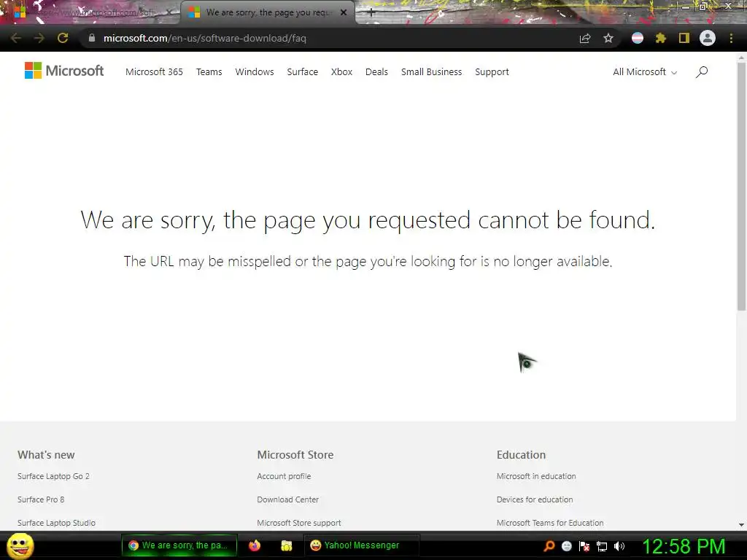Bookmark page with the star icon
Viewport: 747px width, 560px height.
coord(608,38)
